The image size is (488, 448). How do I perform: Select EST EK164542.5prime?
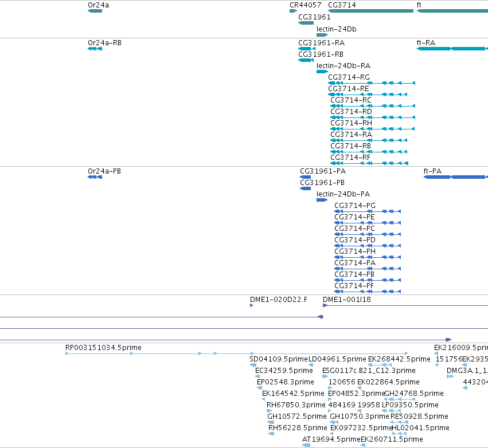[x=264, y=399]
